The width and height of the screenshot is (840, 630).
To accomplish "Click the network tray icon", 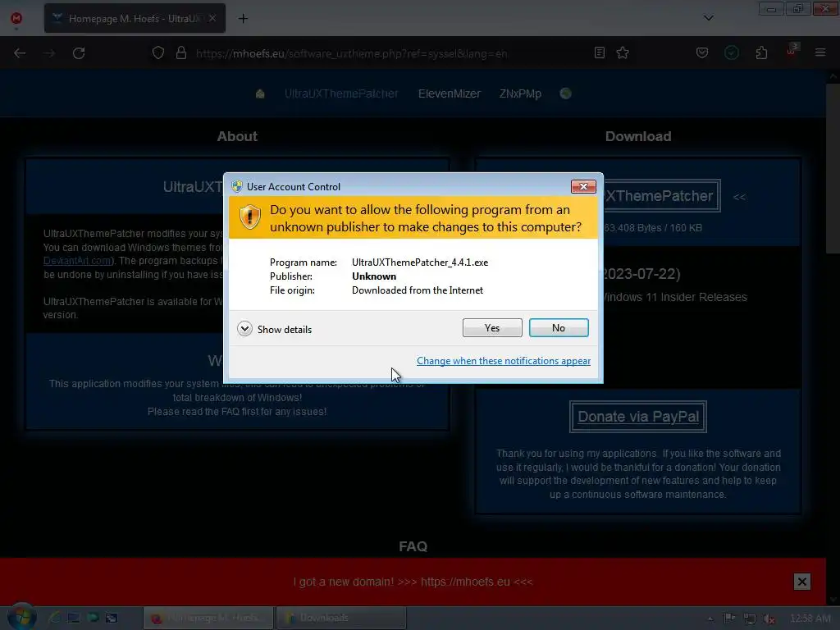I will [x=750, y=619].
